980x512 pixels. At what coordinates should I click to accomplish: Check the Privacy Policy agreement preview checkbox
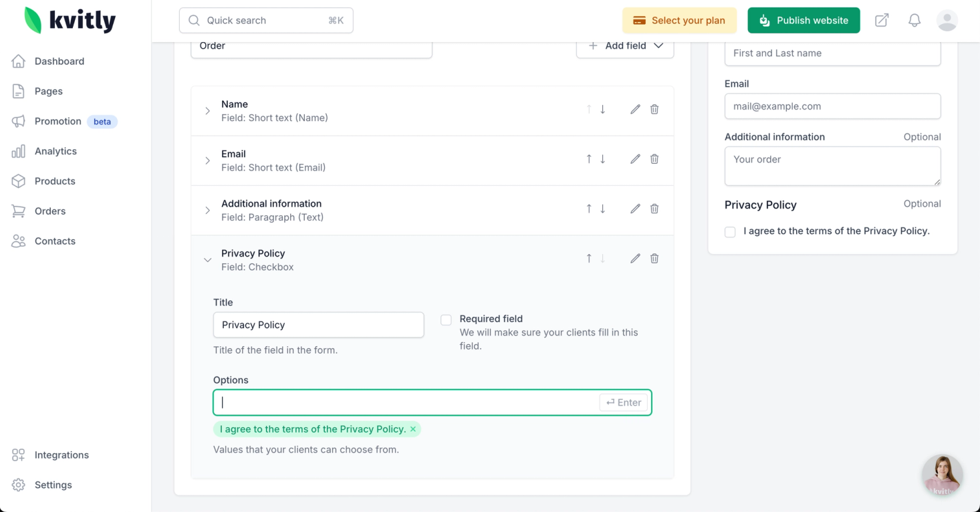pyautogui.click(x=730, y=232)
